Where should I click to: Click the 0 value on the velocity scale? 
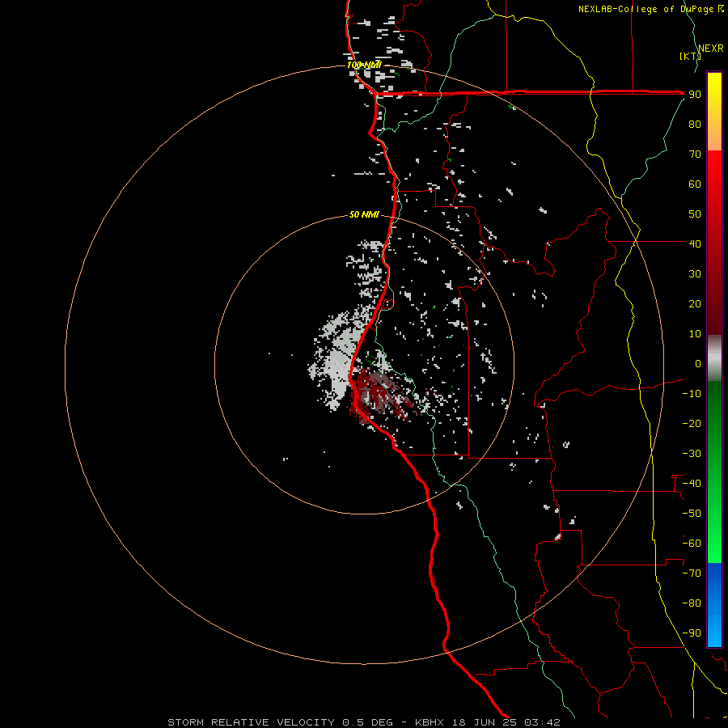tap(698, 363)
